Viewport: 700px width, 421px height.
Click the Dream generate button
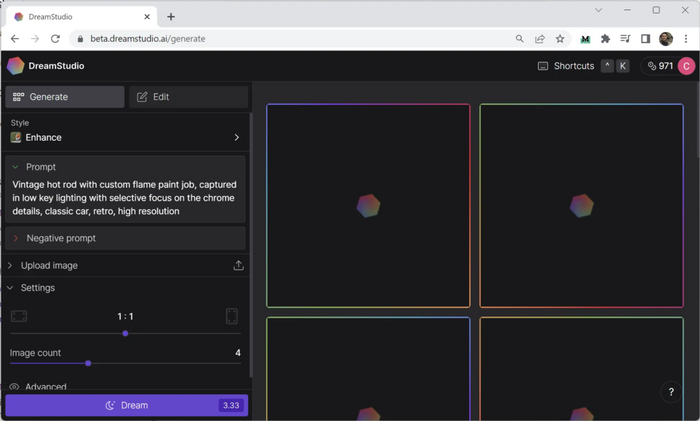[x=126, y=405]
